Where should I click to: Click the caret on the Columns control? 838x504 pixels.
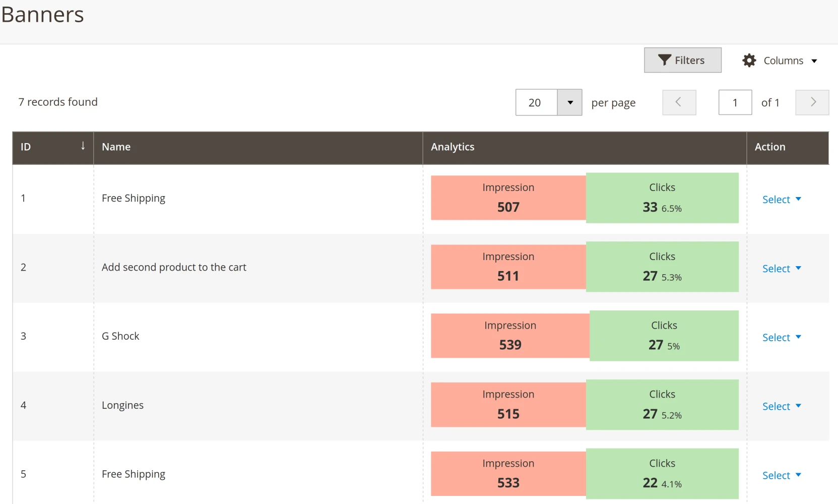click(x=815, y=61)
